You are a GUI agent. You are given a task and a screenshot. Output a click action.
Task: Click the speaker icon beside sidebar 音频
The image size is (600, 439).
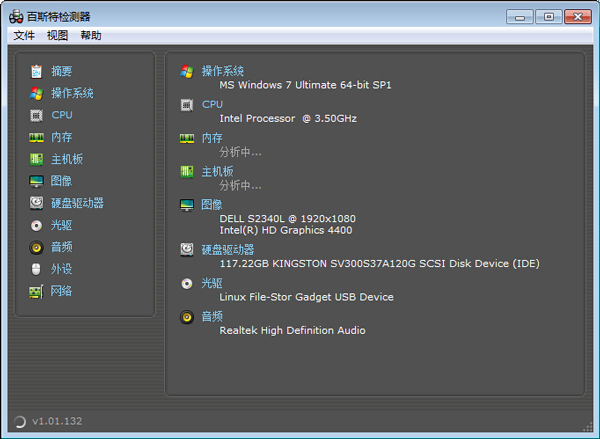[36, 248]
